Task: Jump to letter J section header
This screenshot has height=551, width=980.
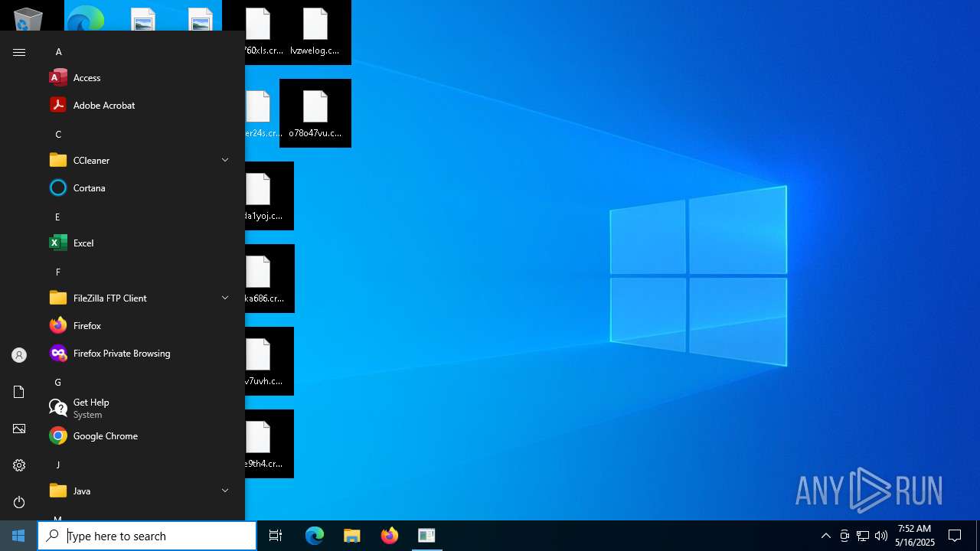Action: [57, 465]
